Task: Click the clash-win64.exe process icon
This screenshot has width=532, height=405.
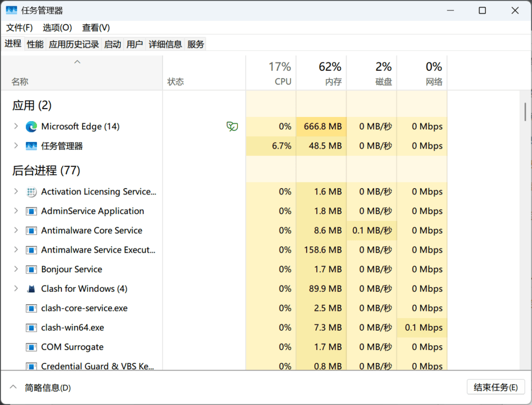Action: click(31, 328)
